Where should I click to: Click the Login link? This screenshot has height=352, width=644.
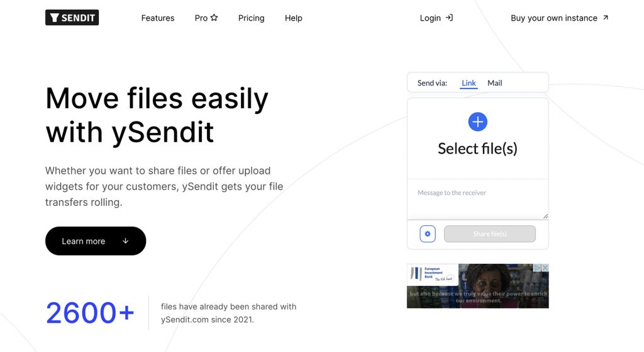tap(430, 18)
